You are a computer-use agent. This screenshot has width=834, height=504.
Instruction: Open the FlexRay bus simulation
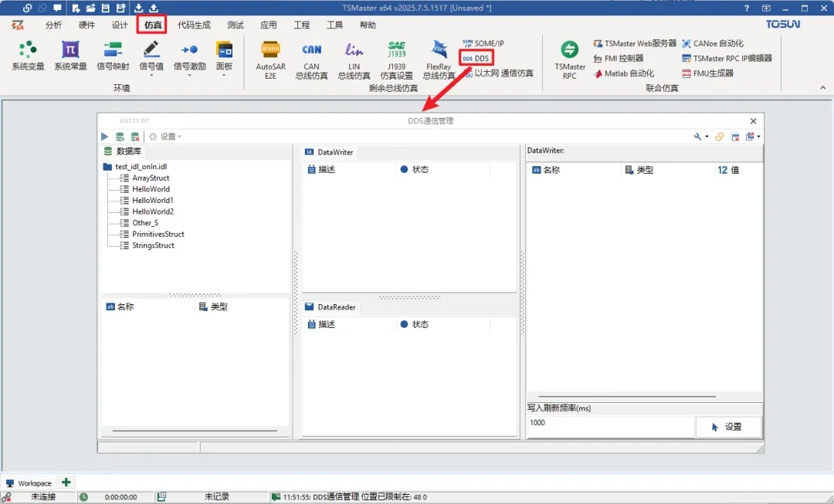click(439, 59)
